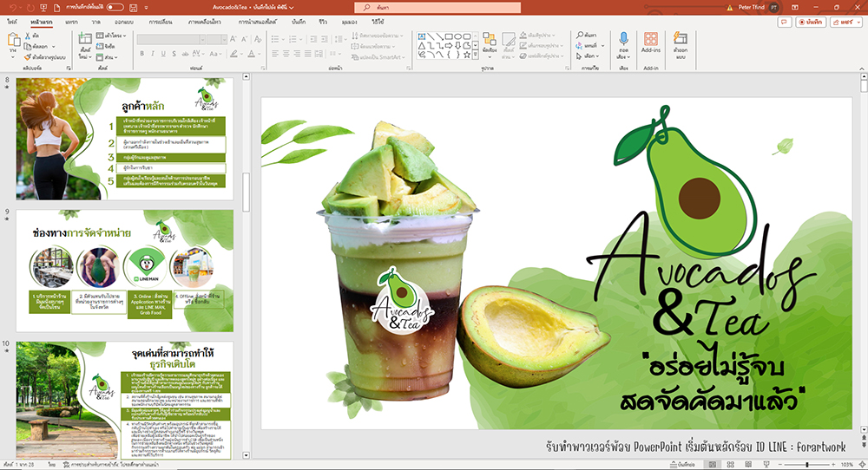Expand the shapes gallery More arrow
The width and height of the screenshot is (868, 470).
[476, 55]
